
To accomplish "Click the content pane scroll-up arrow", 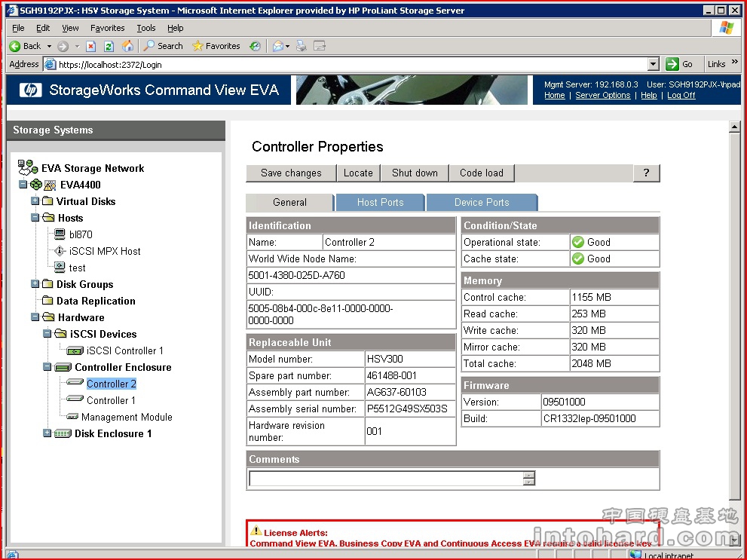I will pos(734,127).
